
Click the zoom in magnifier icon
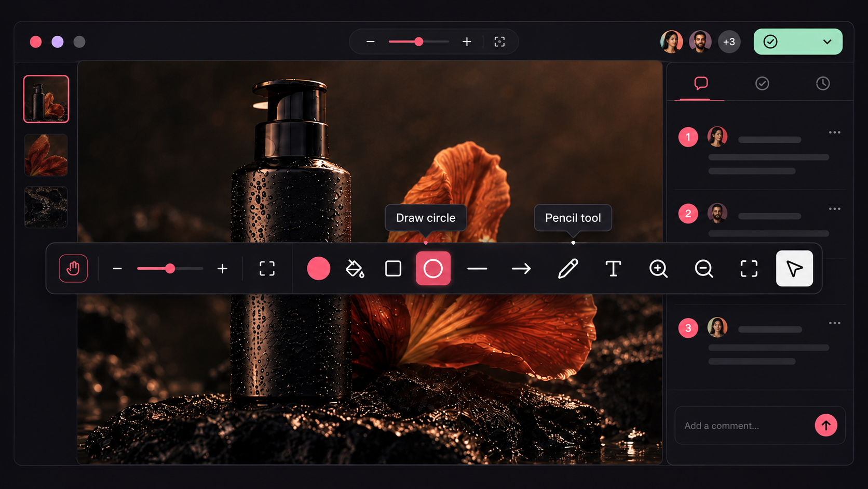pyautogui.click(x=658, y=269)
